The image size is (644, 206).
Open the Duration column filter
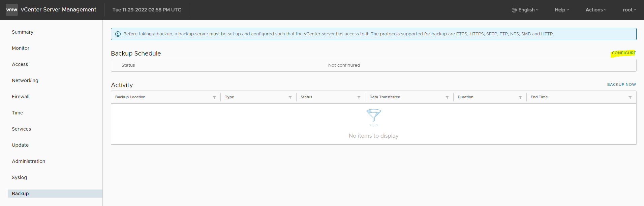(520, 97)
